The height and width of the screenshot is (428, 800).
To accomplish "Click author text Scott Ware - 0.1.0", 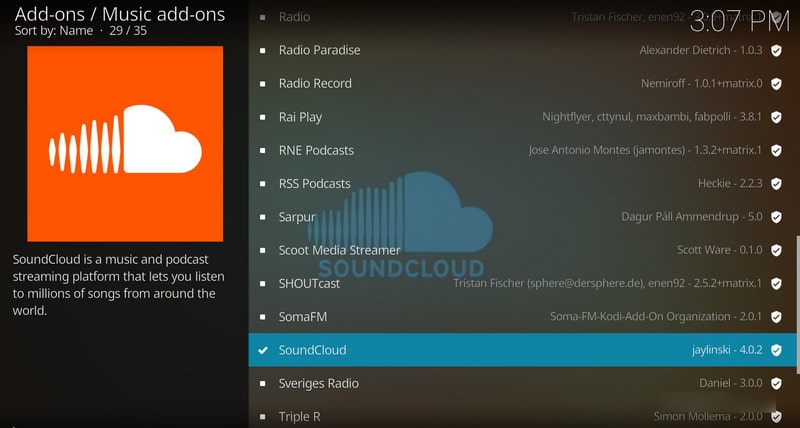I will tap(720, 250).
